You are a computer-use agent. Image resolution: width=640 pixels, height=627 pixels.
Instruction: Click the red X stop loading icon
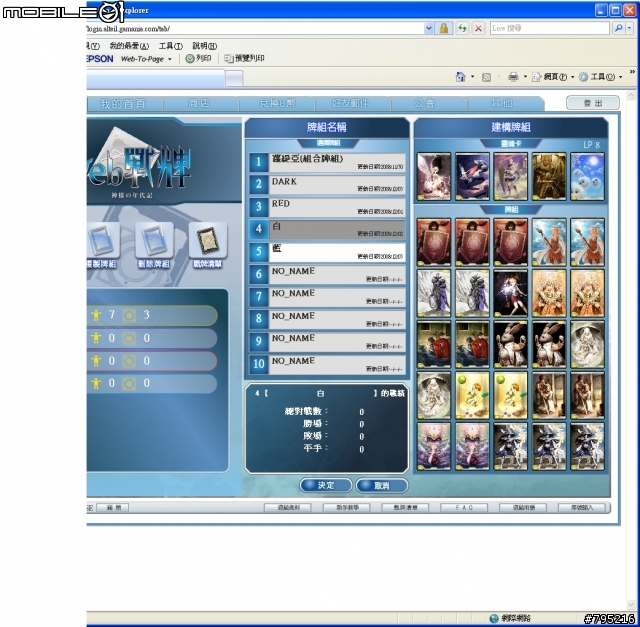[x=478, y=28]
